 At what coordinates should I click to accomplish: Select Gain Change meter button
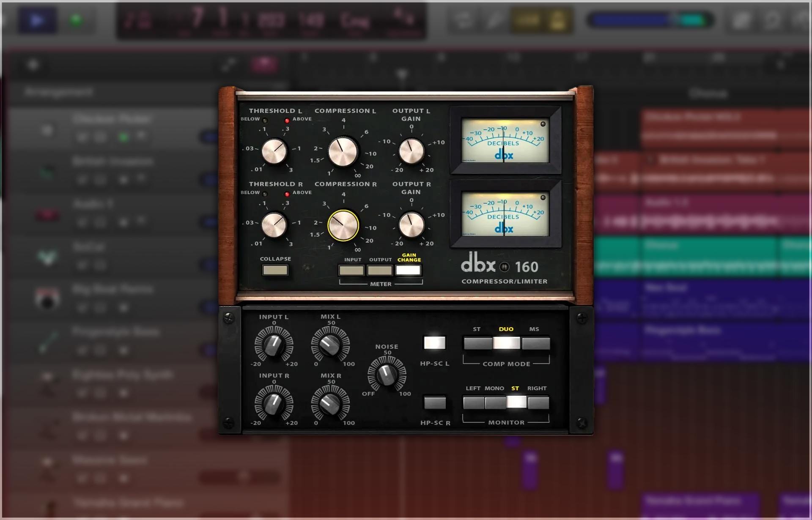pyautogui.click(x=408, y=270)
